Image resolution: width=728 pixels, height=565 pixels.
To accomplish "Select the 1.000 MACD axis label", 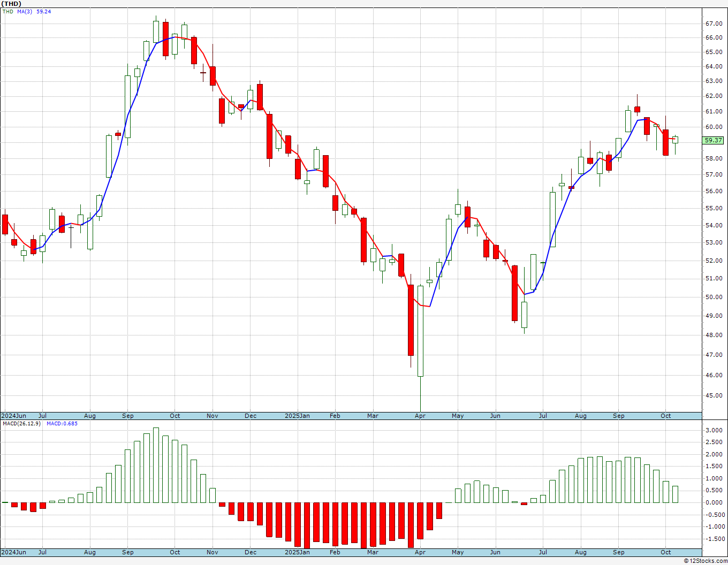I will click(x=715, y=478).
